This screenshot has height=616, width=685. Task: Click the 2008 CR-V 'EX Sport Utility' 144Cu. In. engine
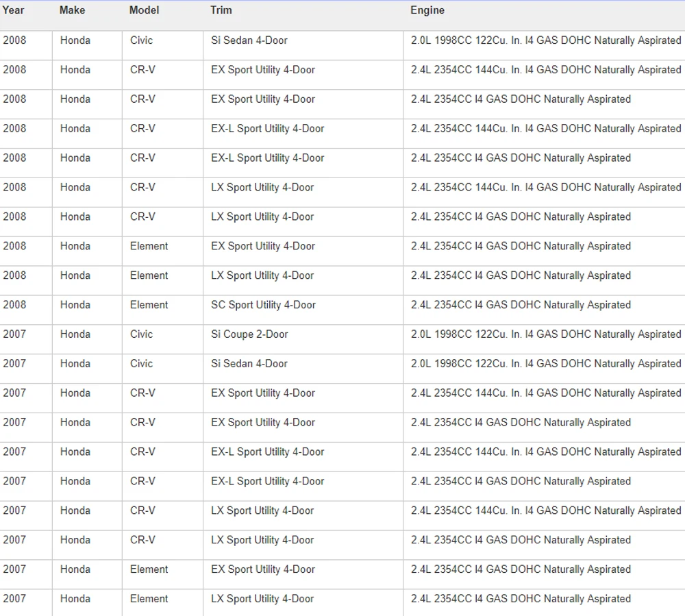point(546,69)
